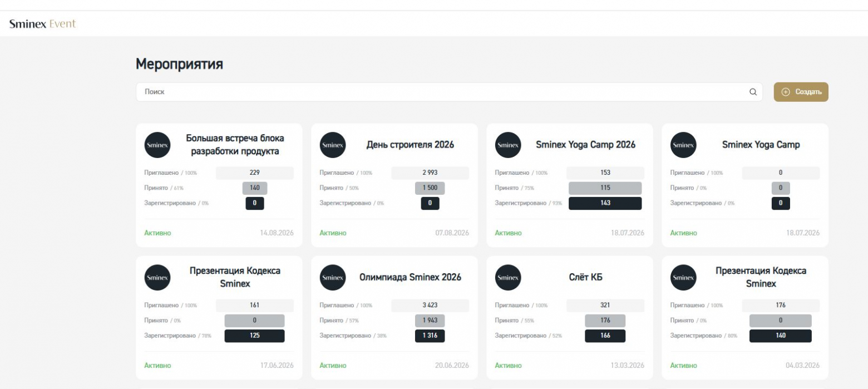The image size is (868, 389).
Task: Click accepted bar showing 115
Action: tap(605, 188)
